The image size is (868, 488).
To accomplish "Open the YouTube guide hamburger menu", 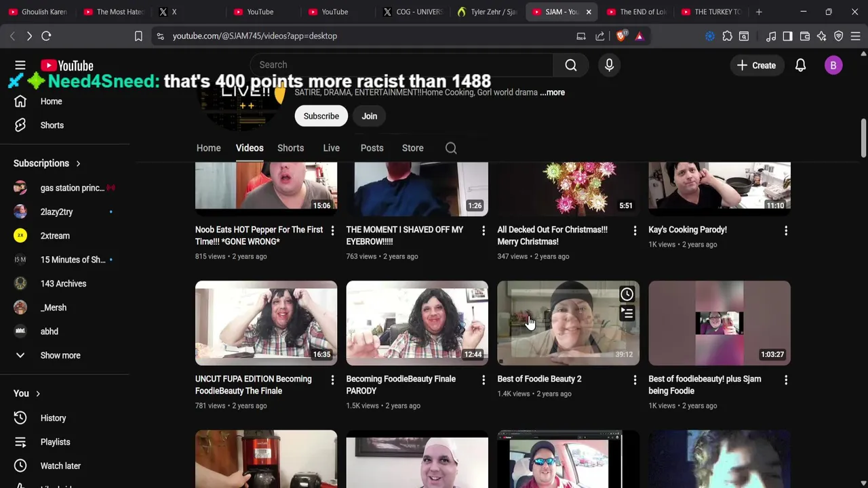I will (x=20, y=66).
